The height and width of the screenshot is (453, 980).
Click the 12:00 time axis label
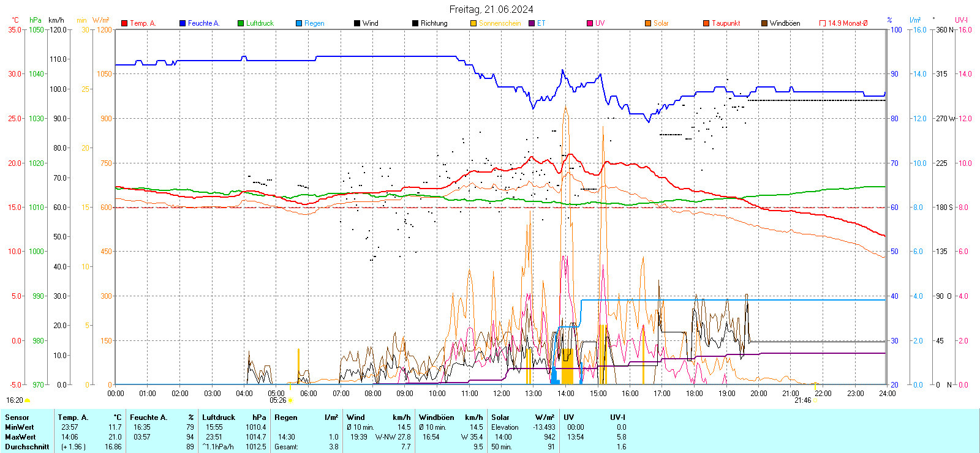(x=501, y=393)
